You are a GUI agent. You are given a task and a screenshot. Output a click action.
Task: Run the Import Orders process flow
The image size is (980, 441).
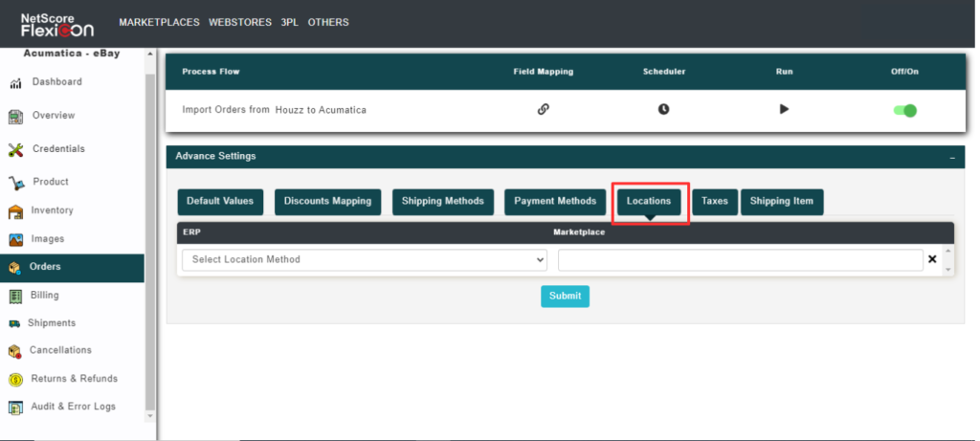pos(784,109)
